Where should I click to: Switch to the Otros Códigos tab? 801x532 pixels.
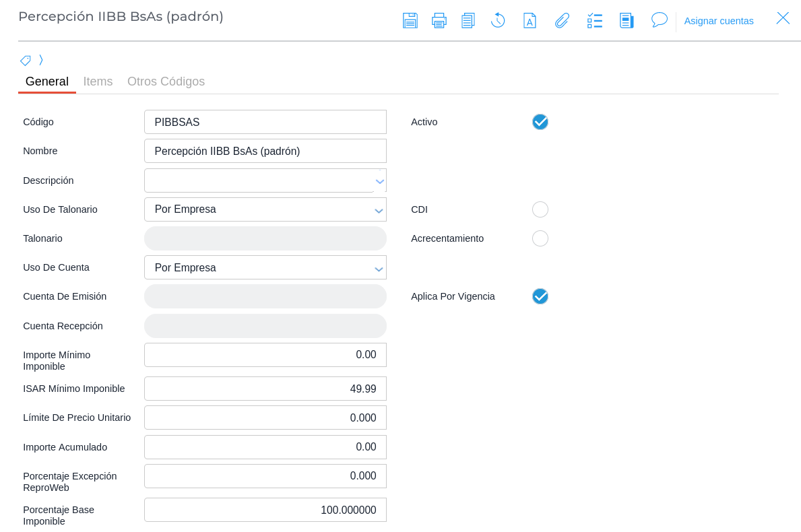(x=166, y=81)
